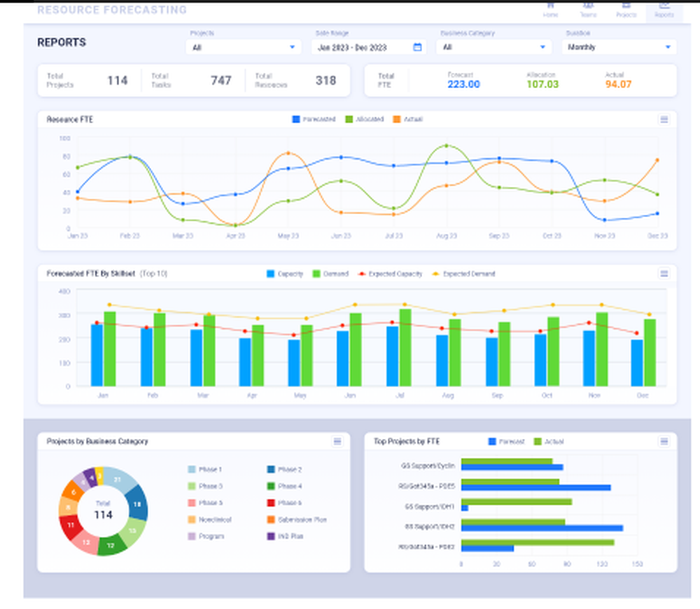The image size is (700, 609).
Task: Click the Phase 5 legend entry
Action: pyautogui.click(x=205, y=503)
